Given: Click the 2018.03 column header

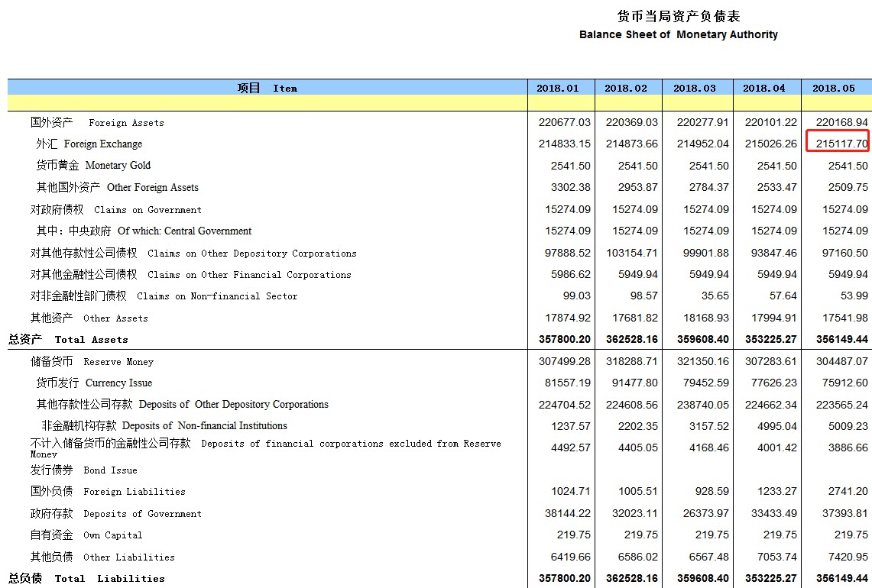Looking at the screenshot, I should (695, 88).
